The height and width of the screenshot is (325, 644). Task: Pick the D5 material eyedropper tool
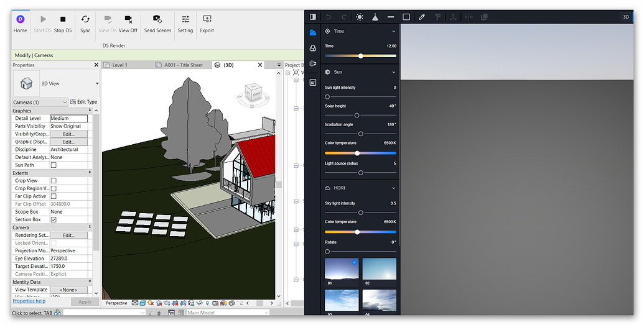click(x=422, y=17)
